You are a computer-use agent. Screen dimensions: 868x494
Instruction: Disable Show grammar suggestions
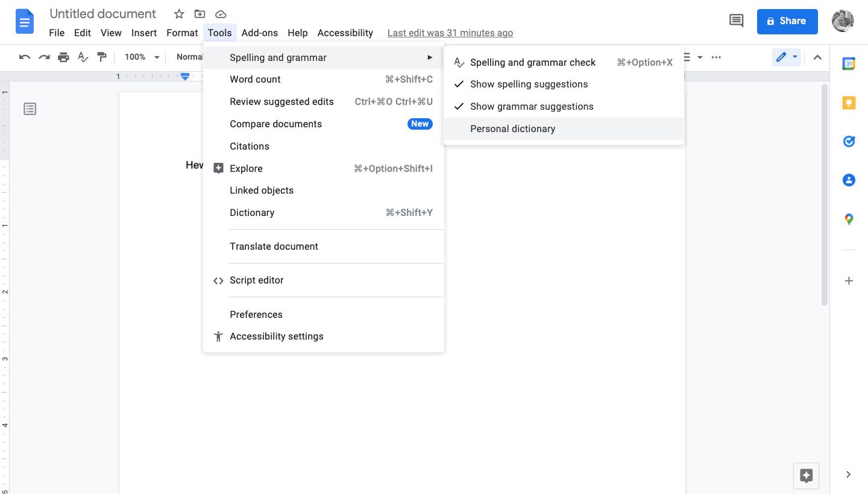tap(531, 106)
